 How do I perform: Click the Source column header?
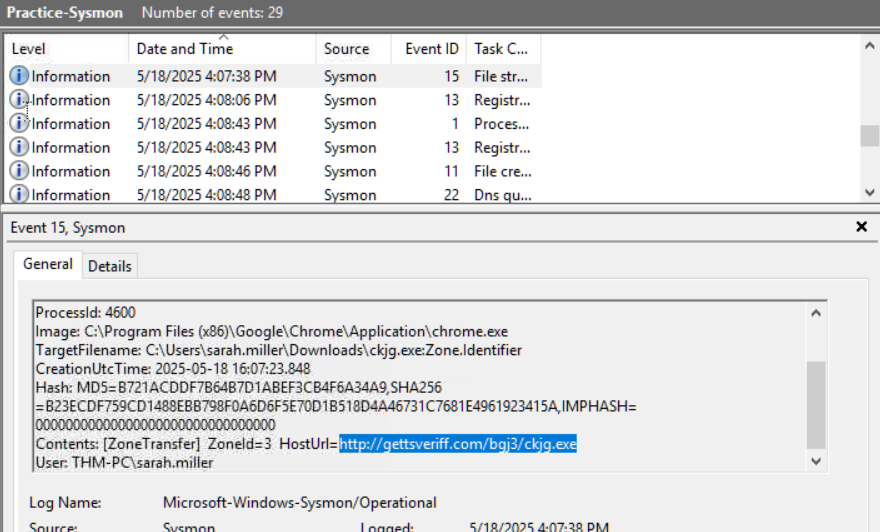346,49
